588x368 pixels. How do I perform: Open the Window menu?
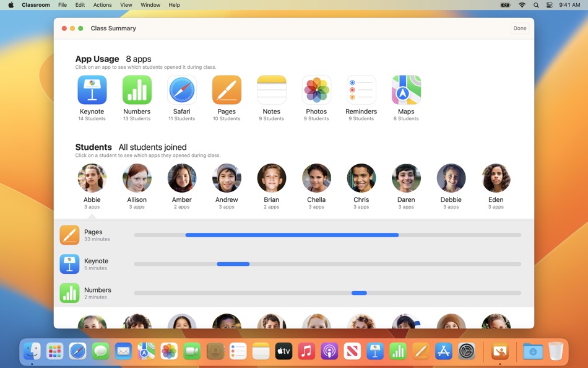tap(150, 5)
